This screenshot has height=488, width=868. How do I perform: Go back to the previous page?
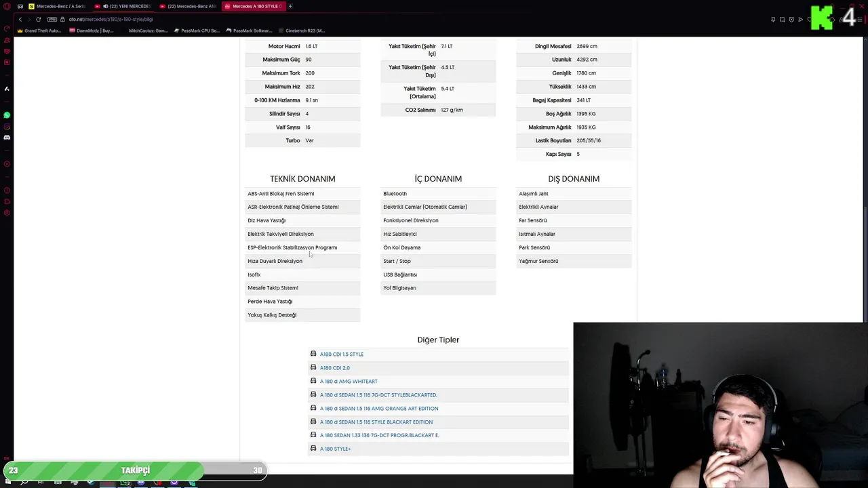pyautogui.click(x=20, y=19)
